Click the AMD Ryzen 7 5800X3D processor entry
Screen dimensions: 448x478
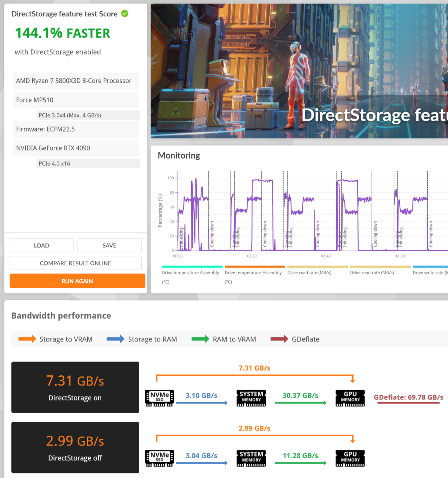[x=76, y=81]
